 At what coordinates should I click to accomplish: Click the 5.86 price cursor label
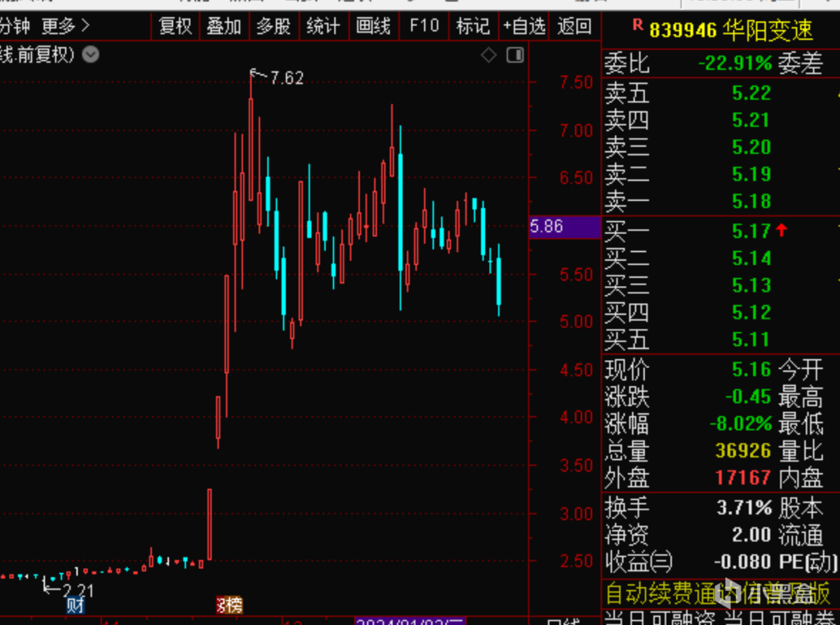pos(564,227)
